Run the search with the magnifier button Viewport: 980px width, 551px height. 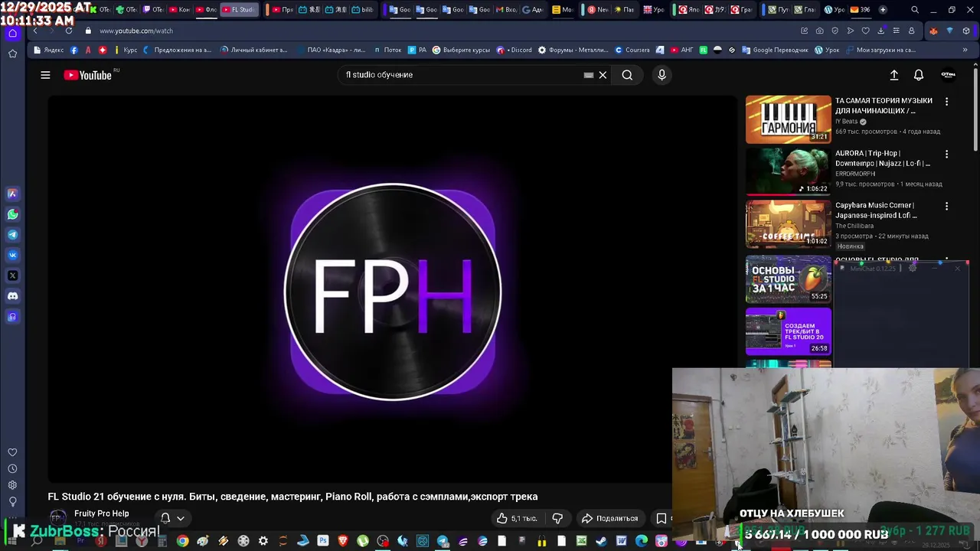pyautogui.click(x=627, y=75)
